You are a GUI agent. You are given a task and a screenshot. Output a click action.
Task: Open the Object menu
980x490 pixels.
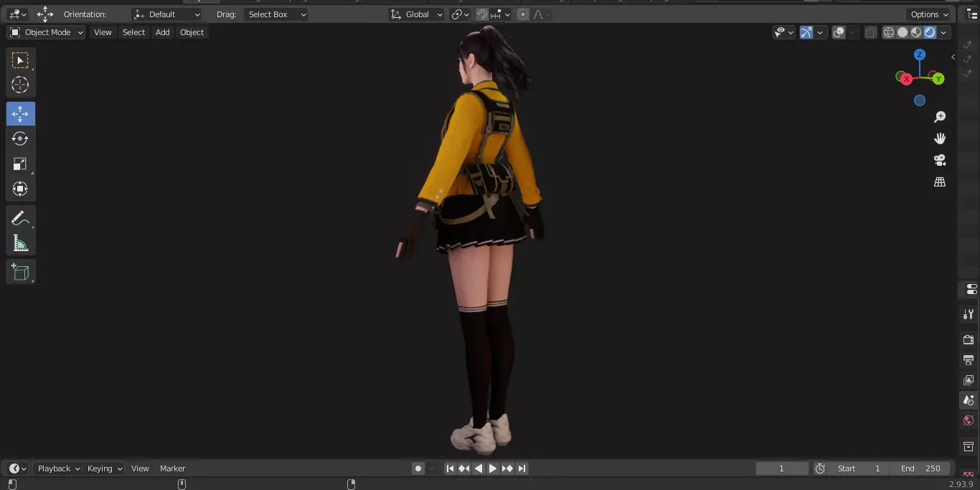192,32
